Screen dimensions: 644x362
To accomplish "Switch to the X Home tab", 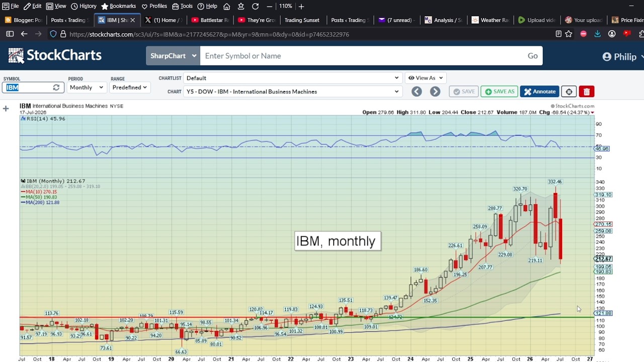I will coord(164,20).
